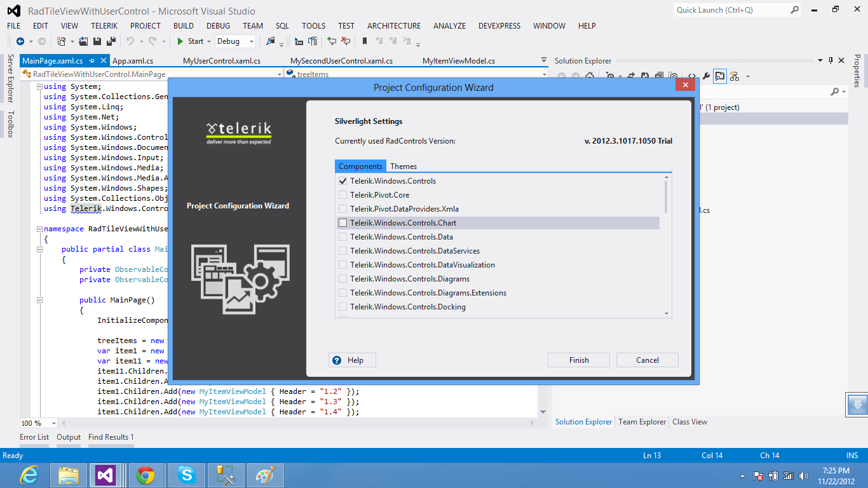Toggle Preview Selected Items in Solution Explorer
868x488 pixels.
pyautogui.click(x=720, y=76)
